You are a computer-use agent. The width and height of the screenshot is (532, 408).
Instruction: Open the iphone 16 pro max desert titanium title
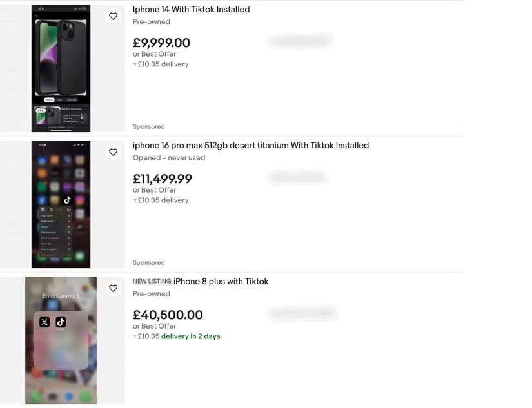click(x=251, y=146)
